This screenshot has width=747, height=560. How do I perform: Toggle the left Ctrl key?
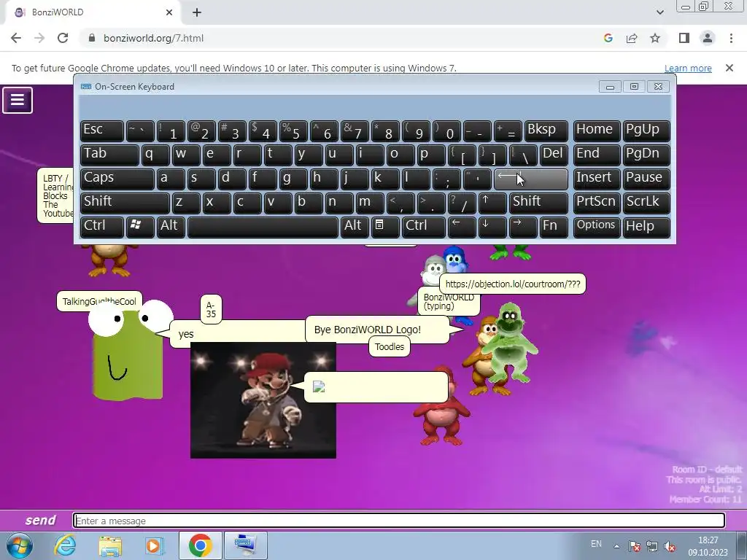pos(102,226)
